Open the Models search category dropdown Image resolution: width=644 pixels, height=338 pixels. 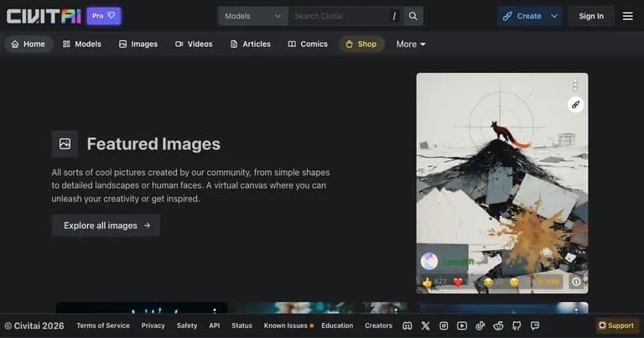[252, 16]
